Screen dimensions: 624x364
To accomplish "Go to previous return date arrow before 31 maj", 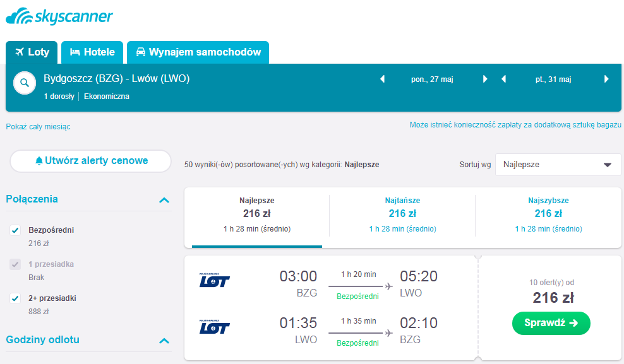I will [x=503, y=79].
